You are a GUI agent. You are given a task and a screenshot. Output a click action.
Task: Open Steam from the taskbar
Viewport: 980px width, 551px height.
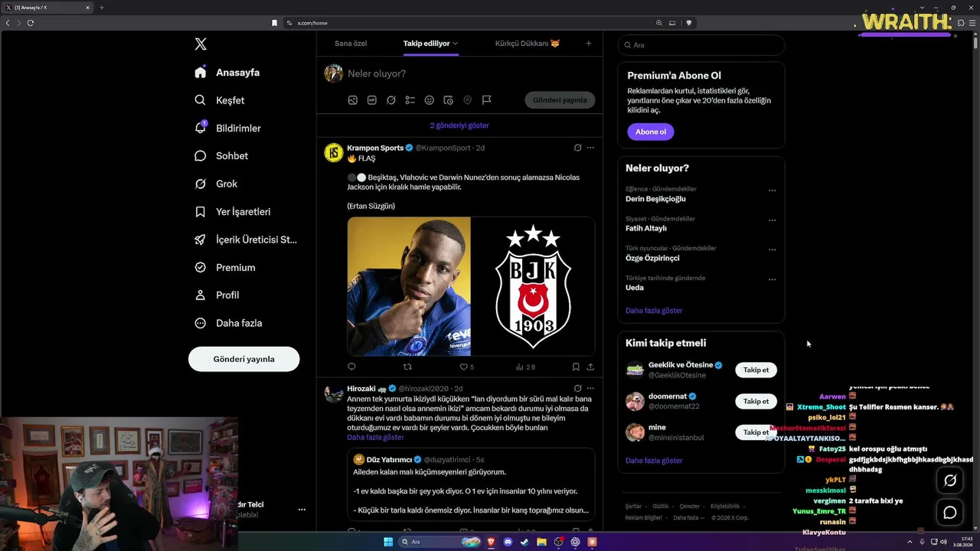coord(524,542)
